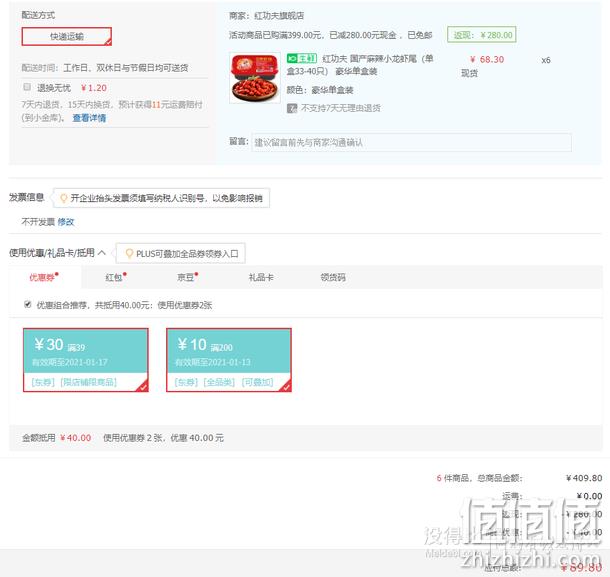Switch to the 京豆 tab

point(187,277)
